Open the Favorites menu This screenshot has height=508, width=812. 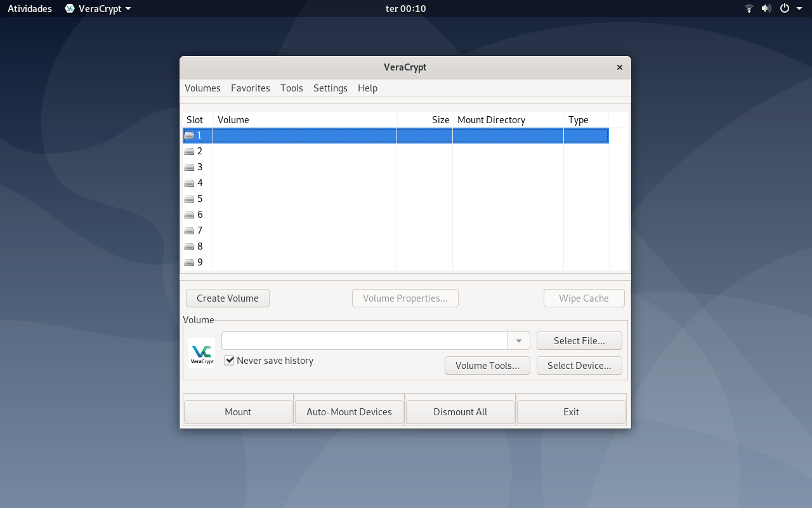point(251,88)
